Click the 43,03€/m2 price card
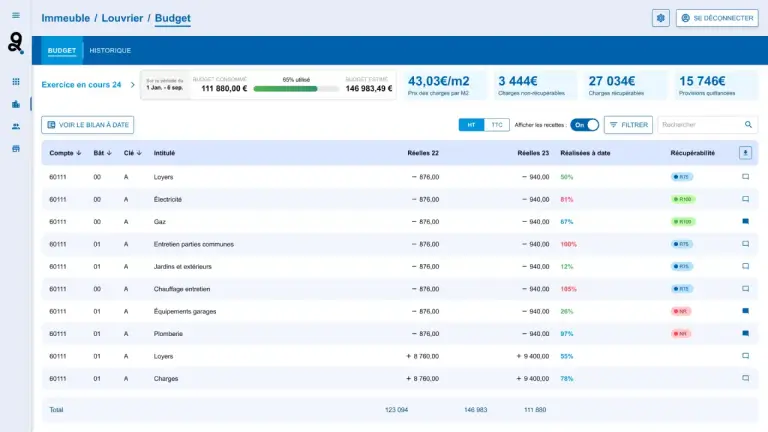 (445, 85)
